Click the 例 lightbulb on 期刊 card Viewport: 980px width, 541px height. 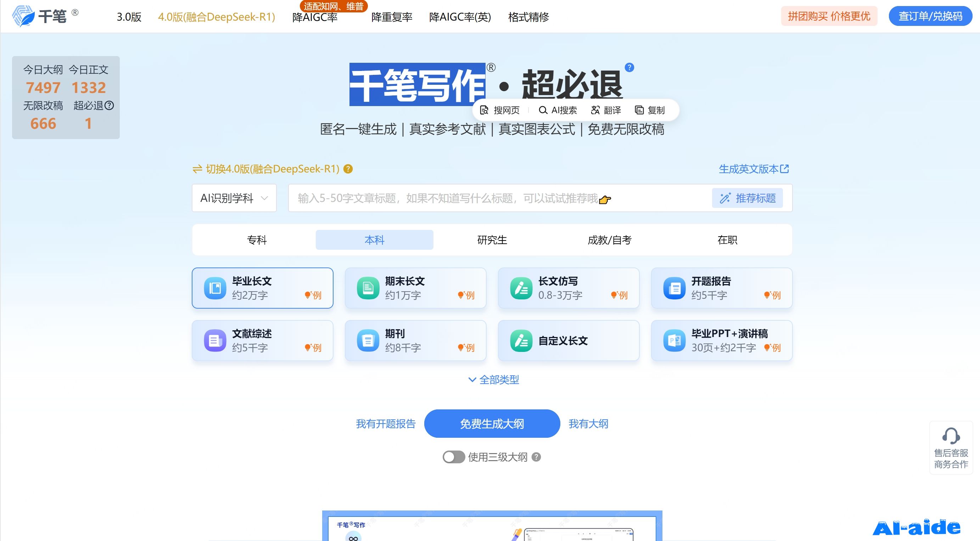coord(466,348)
